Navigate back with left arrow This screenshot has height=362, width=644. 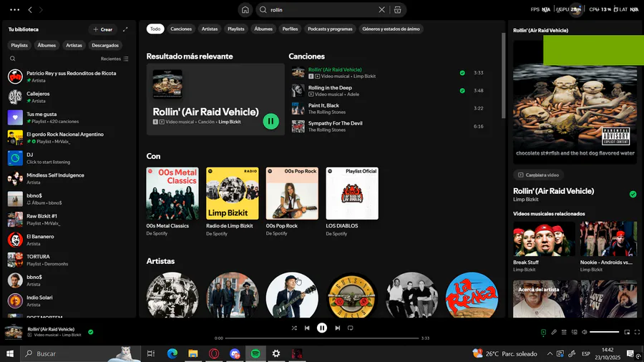30,10
